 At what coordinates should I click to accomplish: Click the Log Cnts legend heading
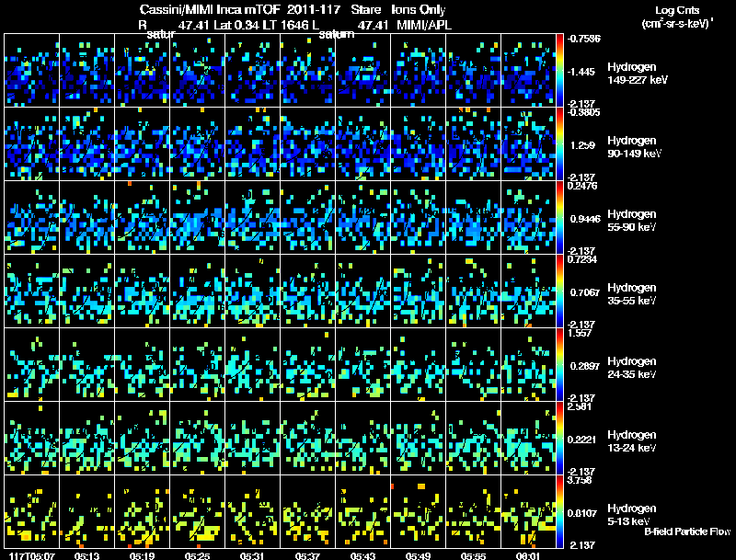[677, 10]
